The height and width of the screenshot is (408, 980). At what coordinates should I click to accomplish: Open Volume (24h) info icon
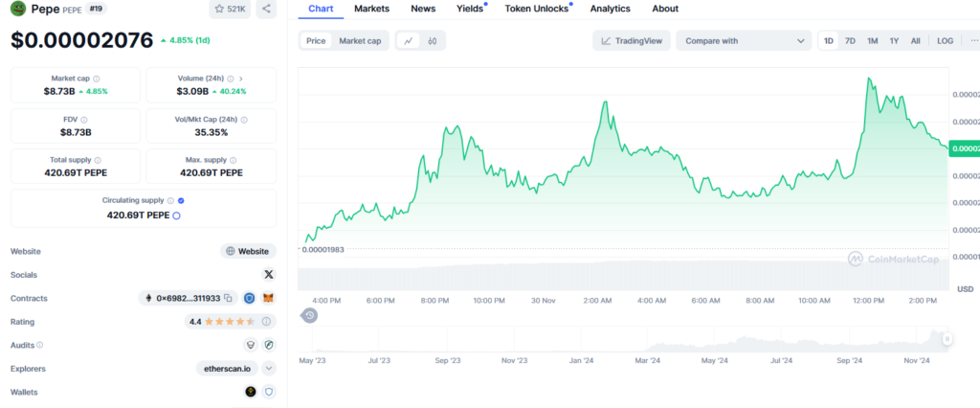click(x=231, y=79)
